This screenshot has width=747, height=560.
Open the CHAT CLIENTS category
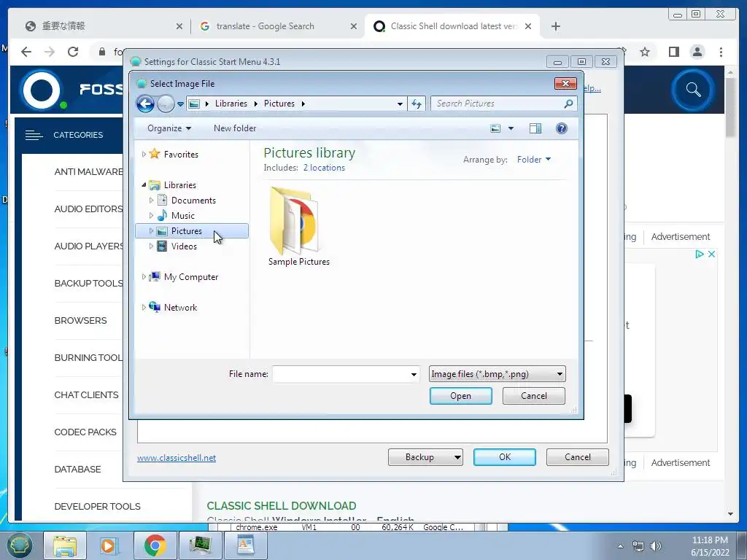tap(86, 394)
